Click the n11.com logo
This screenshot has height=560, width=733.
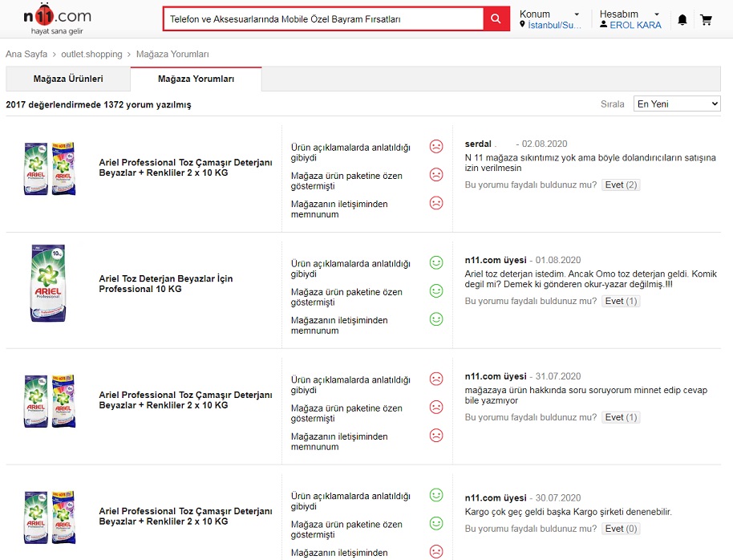coord(57,18)
